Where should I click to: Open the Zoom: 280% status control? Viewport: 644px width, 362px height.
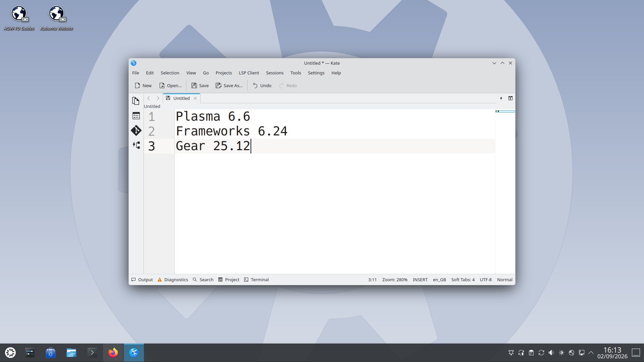[395, 280]
